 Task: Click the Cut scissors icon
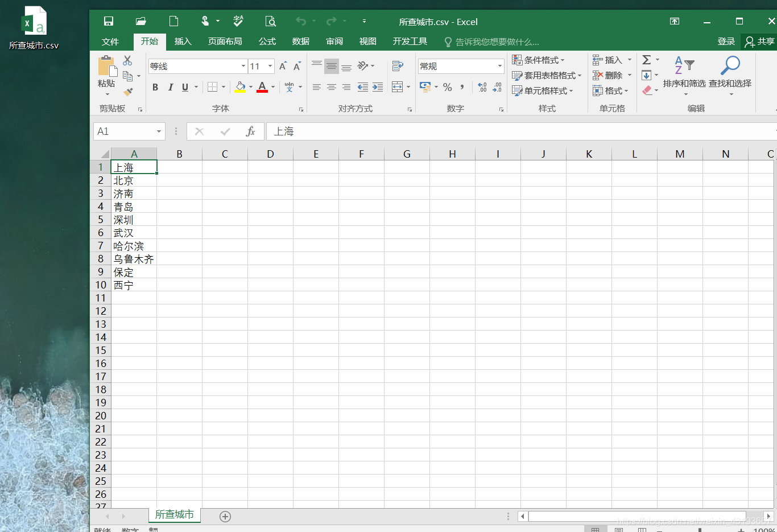click(127, 60)
